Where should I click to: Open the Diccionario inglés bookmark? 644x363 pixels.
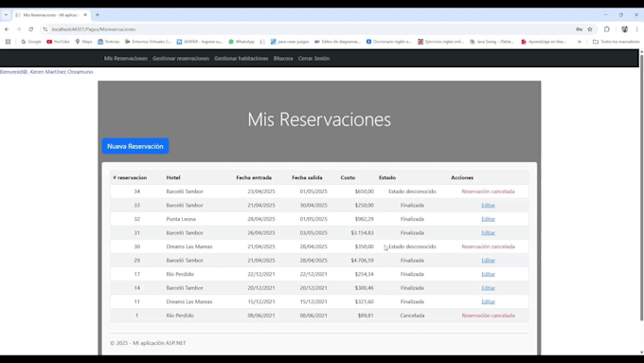pyautogui.click(x=388, y=42)
